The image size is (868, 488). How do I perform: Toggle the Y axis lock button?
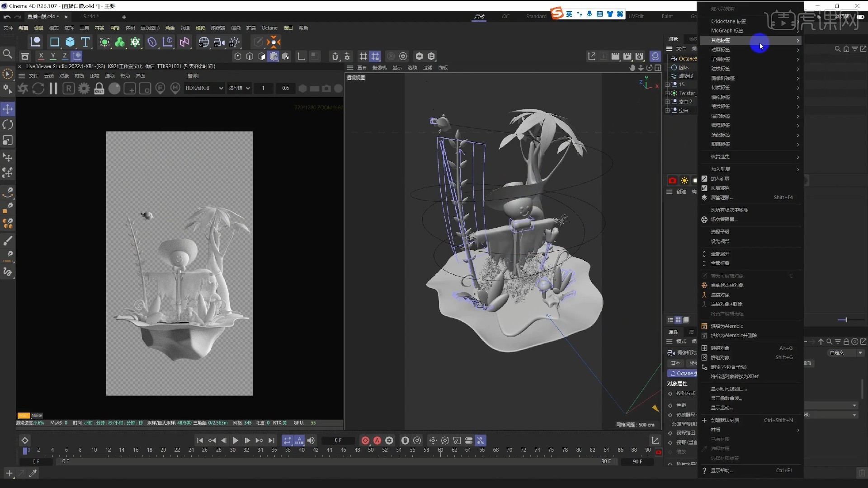(53, 56)
